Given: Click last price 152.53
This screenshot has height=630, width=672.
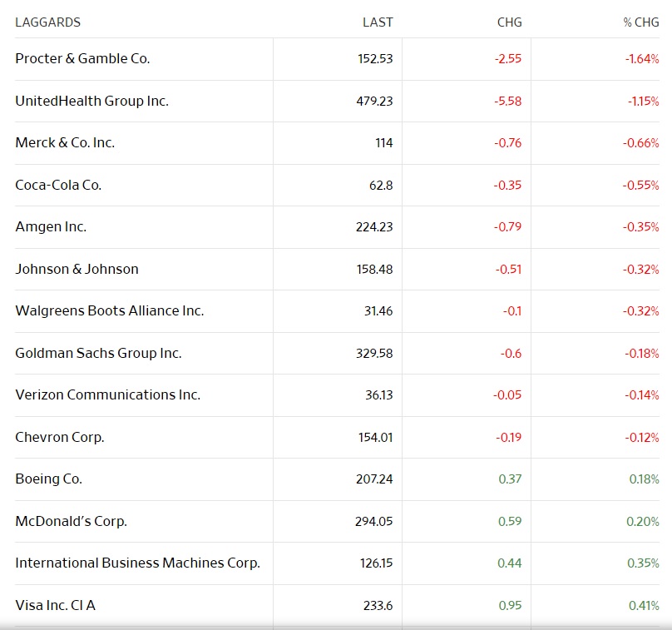Looking at the screenshot, I should pos(375,59).
